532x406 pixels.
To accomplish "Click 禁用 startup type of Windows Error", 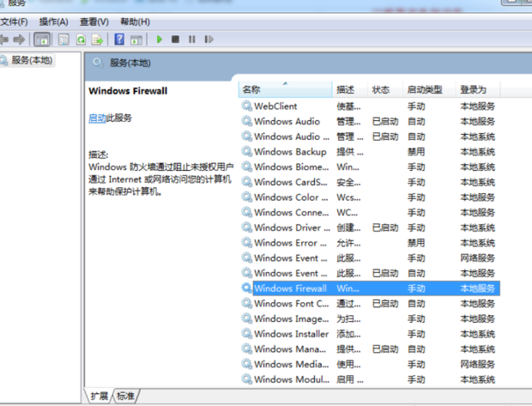I will [416, 243].
